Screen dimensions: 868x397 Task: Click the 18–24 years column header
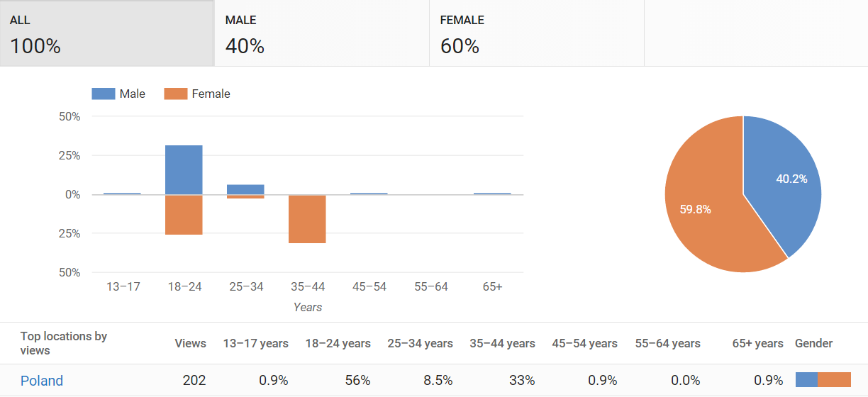[x=338, y=343]
